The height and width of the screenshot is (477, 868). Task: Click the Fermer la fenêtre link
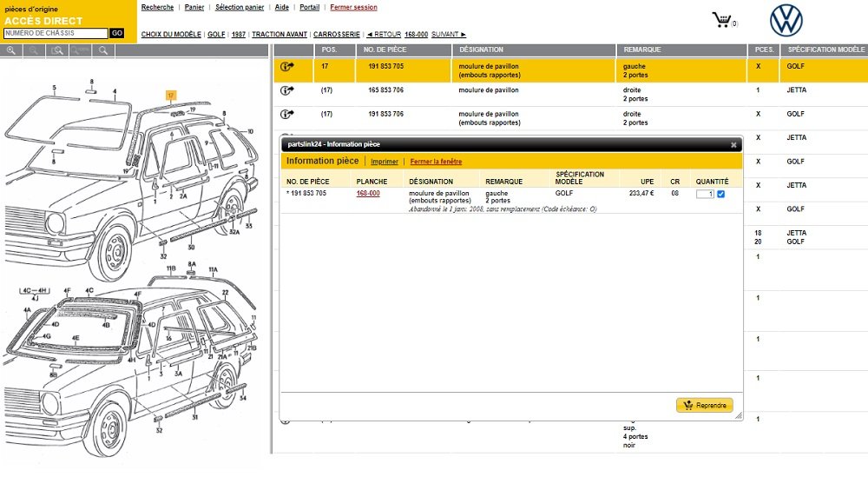click(x=437, y=162)
